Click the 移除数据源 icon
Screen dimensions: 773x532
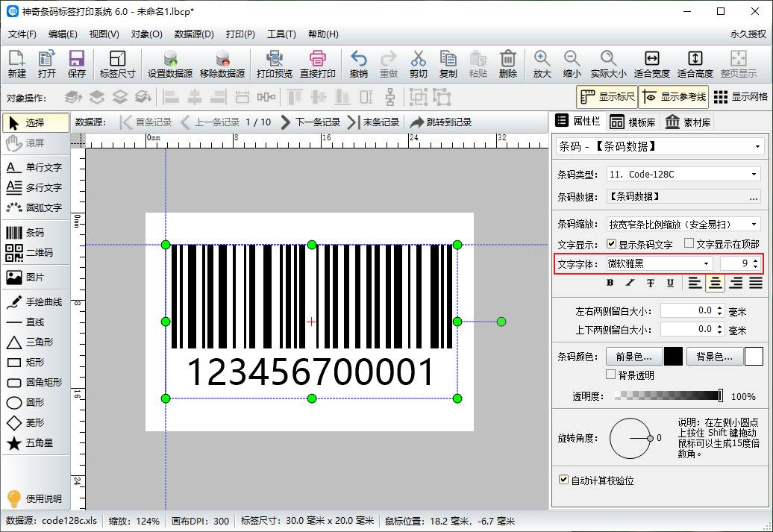[222, 63]
